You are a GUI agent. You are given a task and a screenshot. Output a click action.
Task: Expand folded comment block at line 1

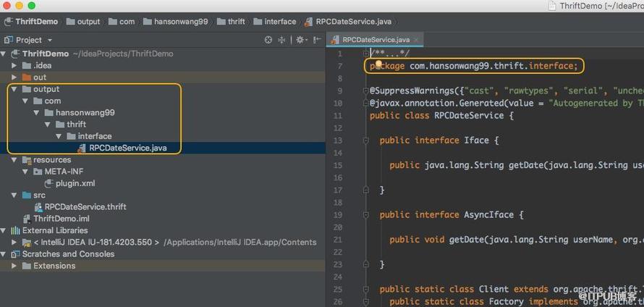pyautogui.click(x=366, y=54)
